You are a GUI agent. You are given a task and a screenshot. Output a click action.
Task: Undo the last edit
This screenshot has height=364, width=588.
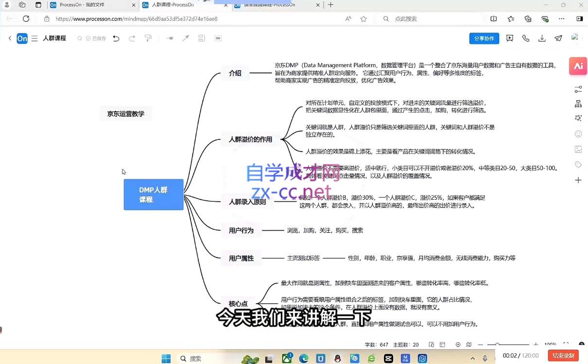pyautogui.click(x=116, y=38)
